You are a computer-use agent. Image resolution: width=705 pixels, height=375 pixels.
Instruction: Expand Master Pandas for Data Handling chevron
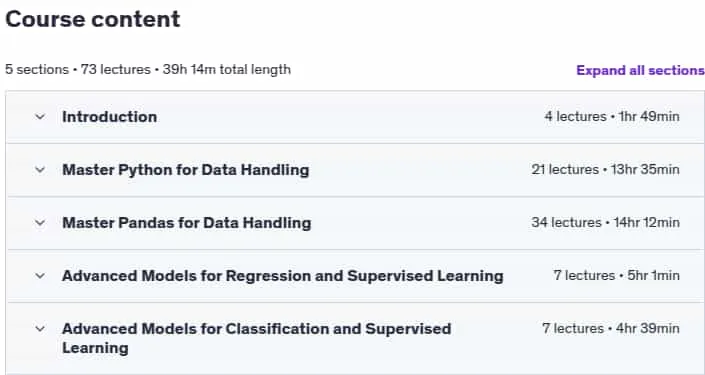point(40,223)
